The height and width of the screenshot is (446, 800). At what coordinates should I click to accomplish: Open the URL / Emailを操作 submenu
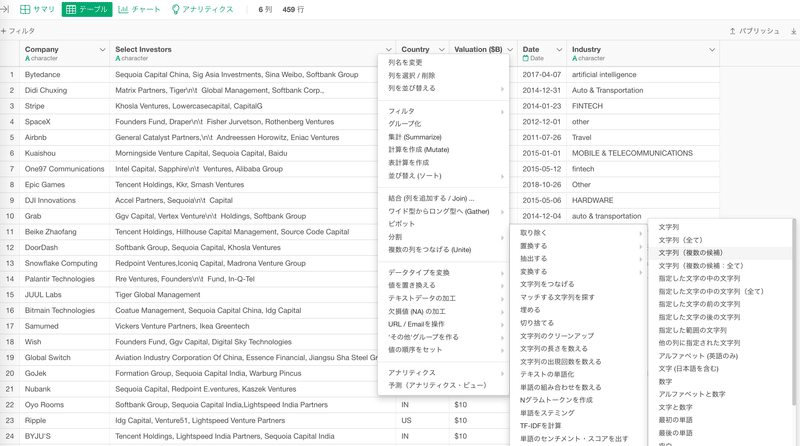pyautogui.click(x=443, y=324)
